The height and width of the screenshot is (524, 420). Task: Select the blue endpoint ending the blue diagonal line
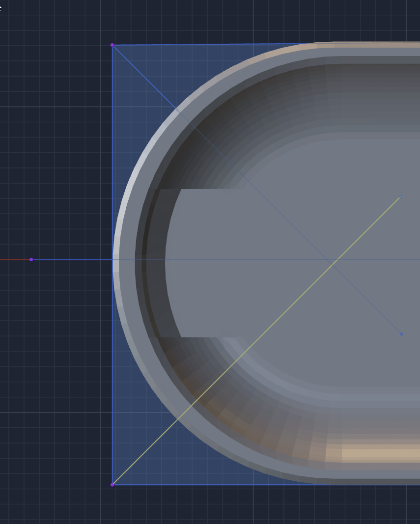[401, 334]
